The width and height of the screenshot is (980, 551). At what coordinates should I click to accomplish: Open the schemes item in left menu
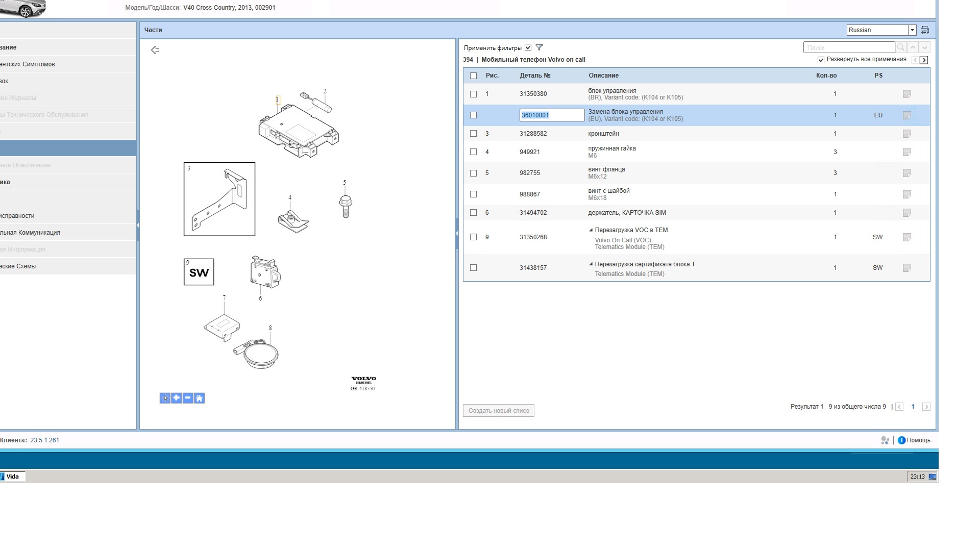18,266
